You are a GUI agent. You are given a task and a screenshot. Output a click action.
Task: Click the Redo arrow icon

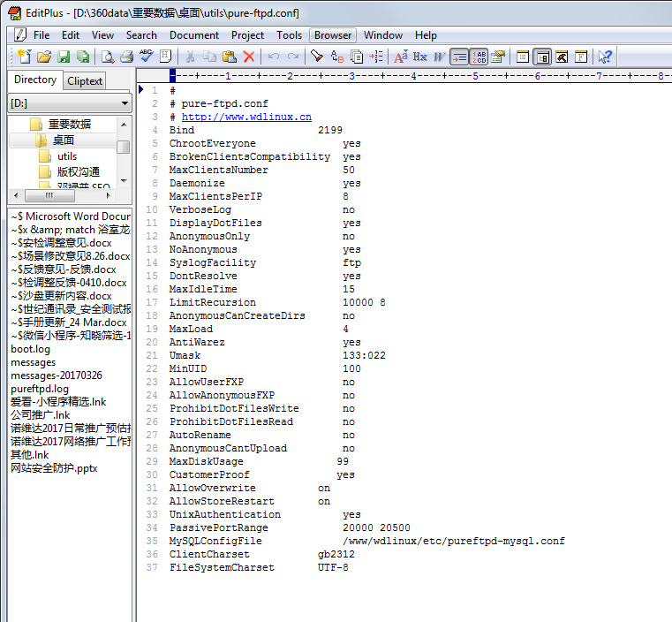click(x=293, y=57)
